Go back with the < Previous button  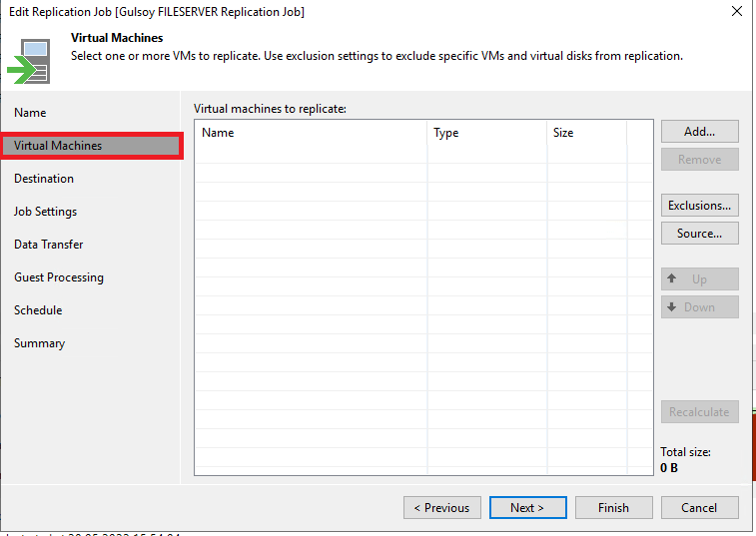coord(441,508)
